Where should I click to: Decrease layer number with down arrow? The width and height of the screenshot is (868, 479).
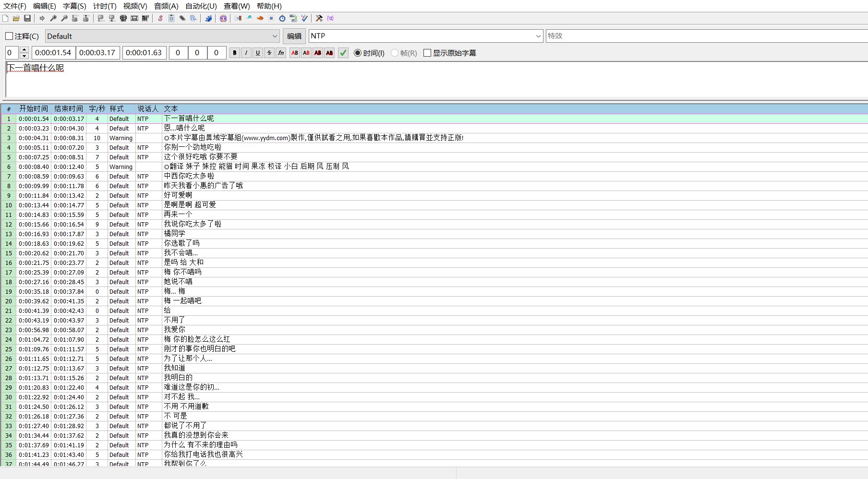point(24,56)
